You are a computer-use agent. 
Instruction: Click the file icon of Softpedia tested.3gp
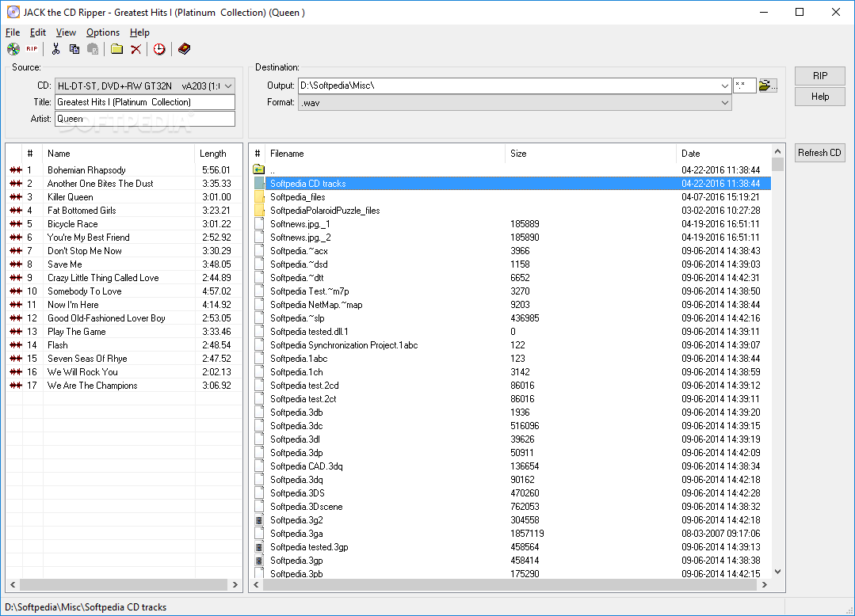pyautogui.click(x=259, y=547)
